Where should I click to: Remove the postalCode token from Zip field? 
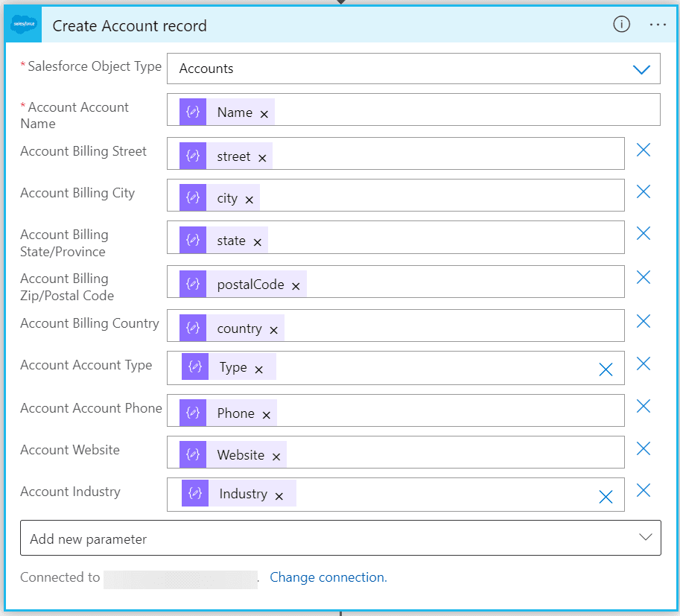click(296, 286)
